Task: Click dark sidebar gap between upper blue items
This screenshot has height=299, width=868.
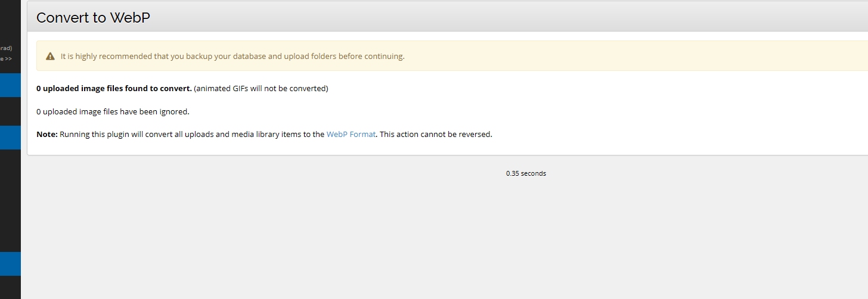Action: [10, 111]
